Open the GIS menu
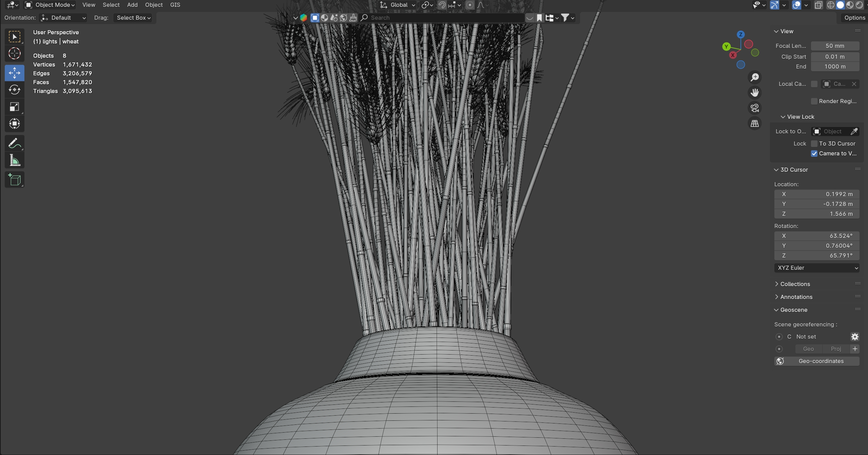The height and width of the screenshot is (455, 868). coord(175,5)
